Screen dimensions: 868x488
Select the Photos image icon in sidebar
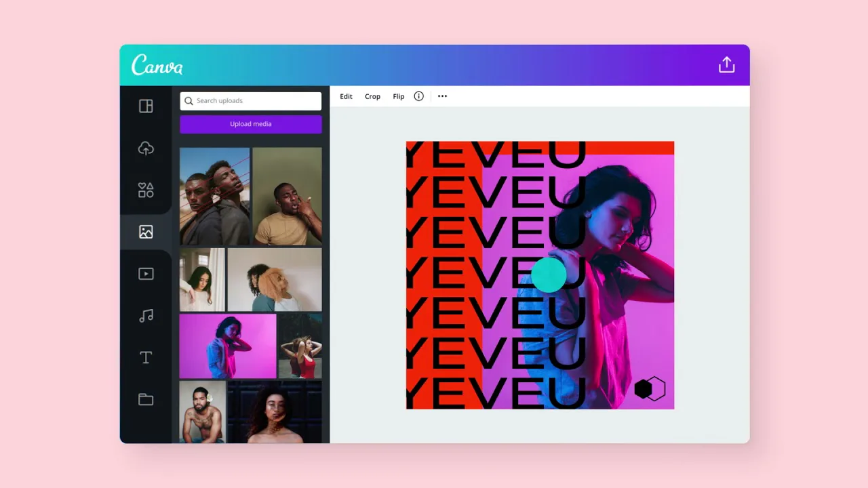click(146, 232)
